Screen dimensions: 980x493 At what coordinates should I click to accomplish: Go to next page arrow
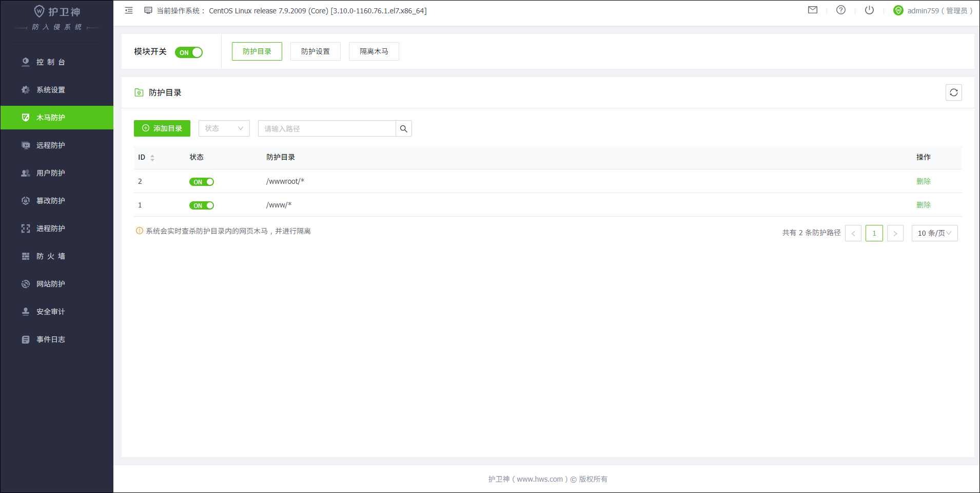tap(895, 233)
